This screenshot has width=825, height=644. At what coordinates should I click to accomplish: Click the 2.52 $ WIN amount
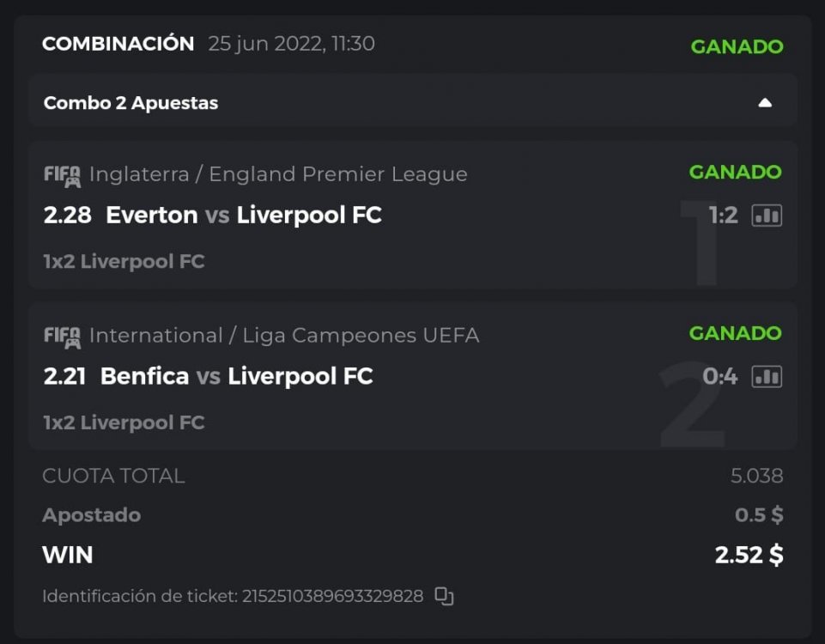point(749,555)
